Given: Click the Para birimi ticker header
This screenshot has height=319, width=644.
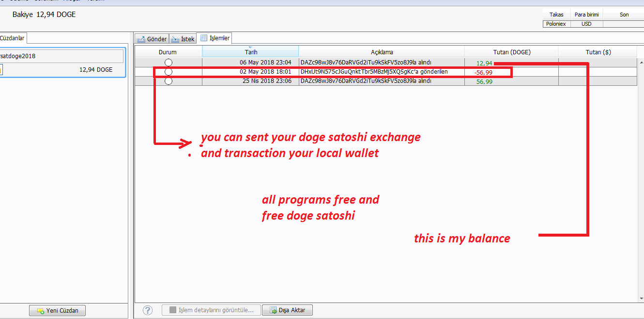Looking at the screenshot, I should [586, 15].
